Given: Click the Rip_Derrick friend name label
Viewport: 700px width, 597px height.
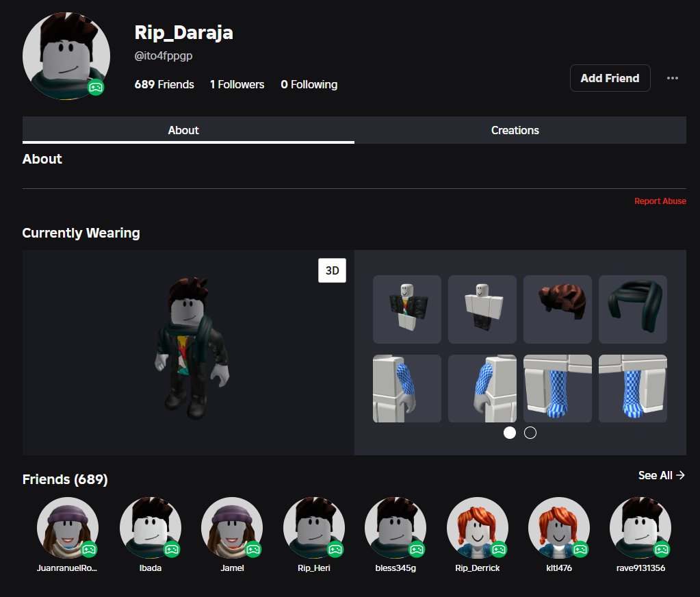Looking at the screenshot, I should (477, 568).
